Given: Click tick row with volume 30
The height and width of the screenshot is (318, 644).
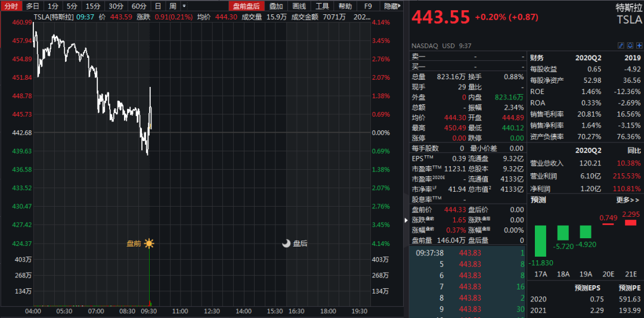Looking at the screenshot, I should tap(468, 309).
